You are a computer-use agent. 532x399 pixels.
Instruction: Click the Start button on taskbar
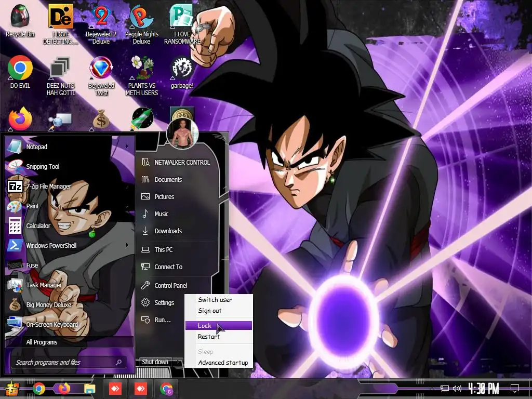pos(12,389)
